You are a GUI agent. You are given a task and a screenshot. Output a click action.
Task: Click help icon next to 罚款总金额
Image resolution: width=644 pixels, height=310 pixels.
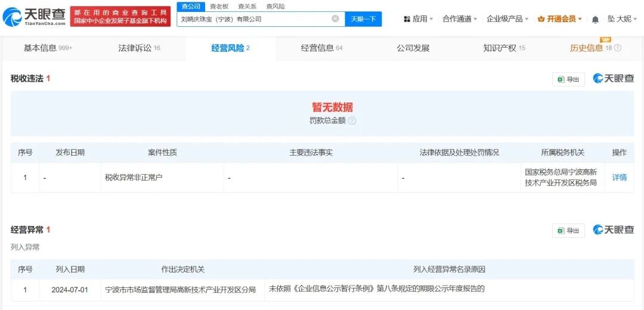[352, 121]
